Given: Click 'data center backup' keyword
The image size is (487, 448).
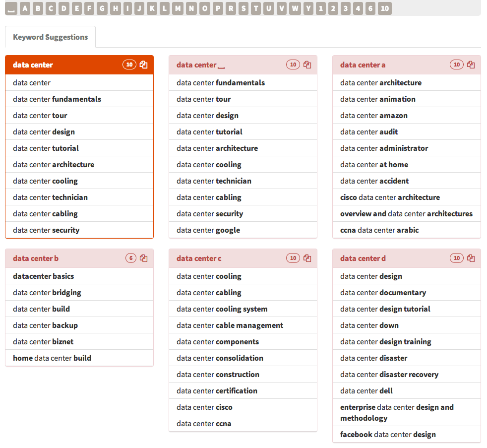Looking at the screenshot, I should click(79, 325).
